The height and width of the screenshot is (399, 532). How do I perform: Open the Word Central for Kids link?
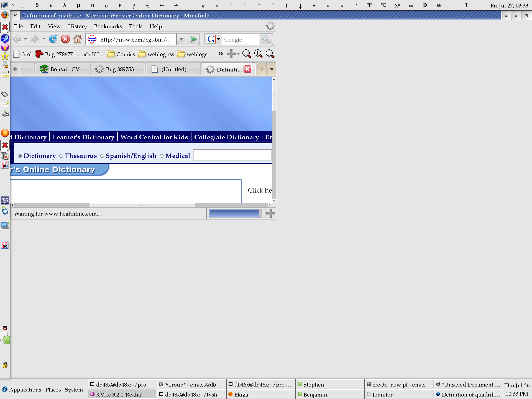click(154, 137)
